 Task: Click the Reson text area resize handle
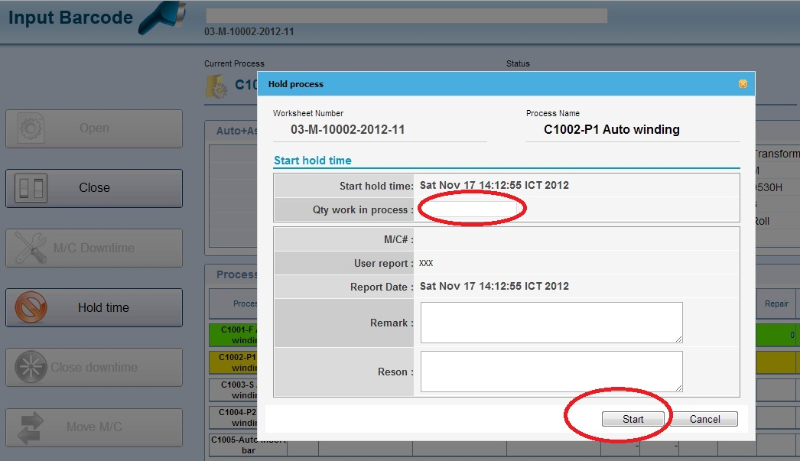coord(679,389)
